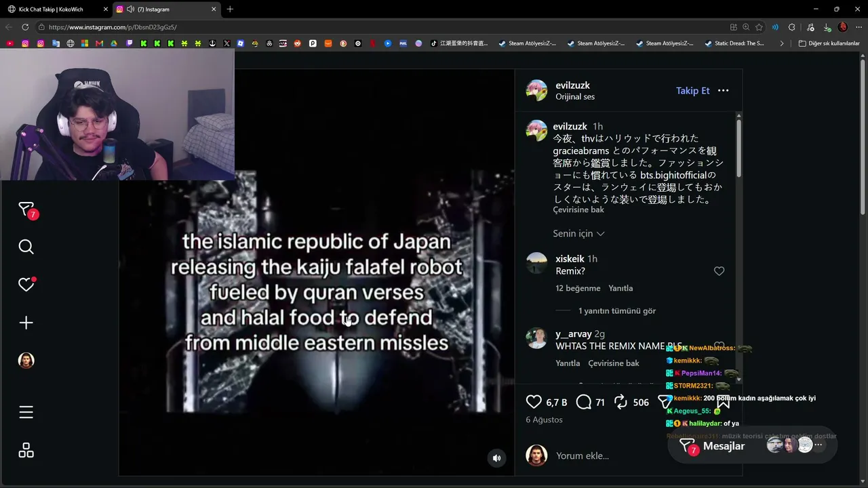Reply to xiskeik's comment with Yanıtla

[620, 289]
